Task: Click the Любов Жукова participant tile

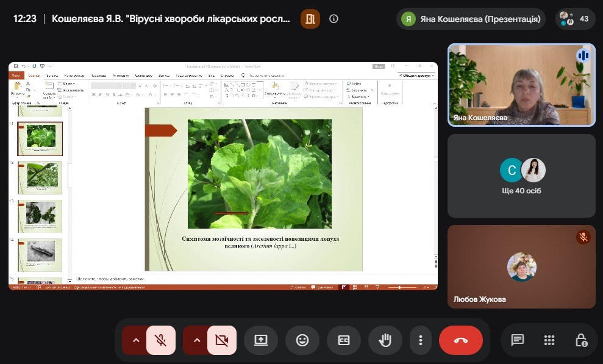Action: tap(521, 267)
